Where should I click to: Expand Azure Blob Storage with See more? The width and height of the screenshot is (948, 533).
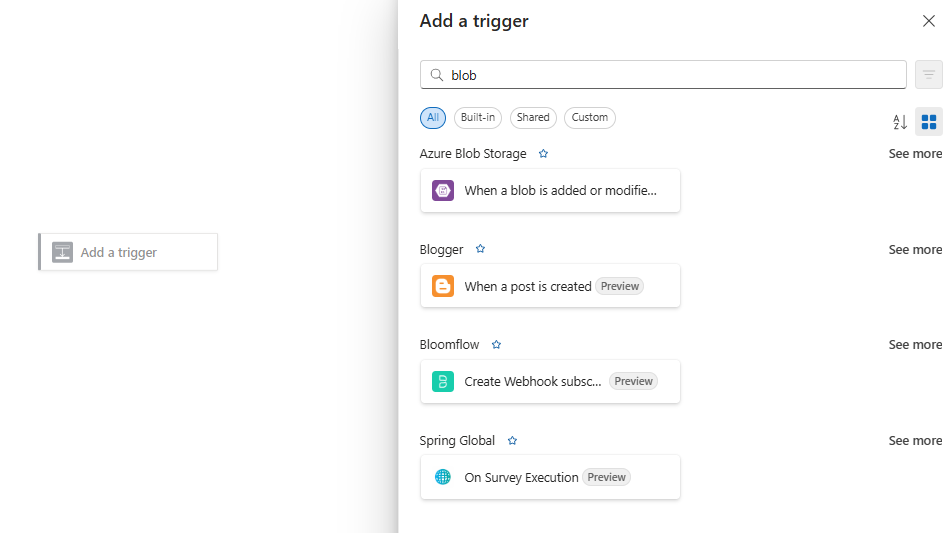[x=915, y=154]
